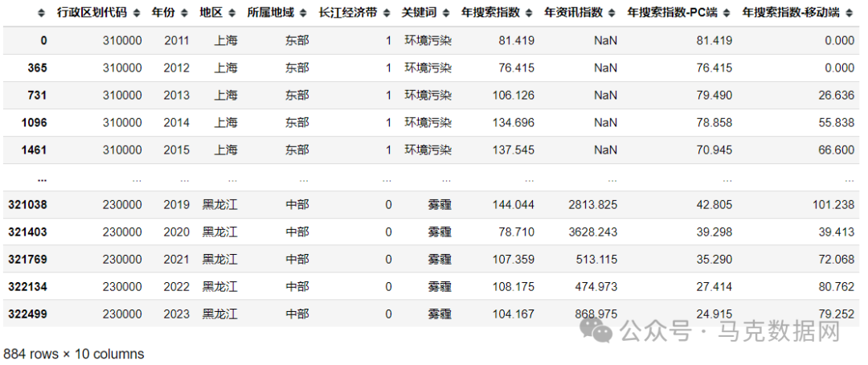This screenshot has width=868, height=365.
Task: Select PC index value 79.490
Action: (x=714, y=95)
